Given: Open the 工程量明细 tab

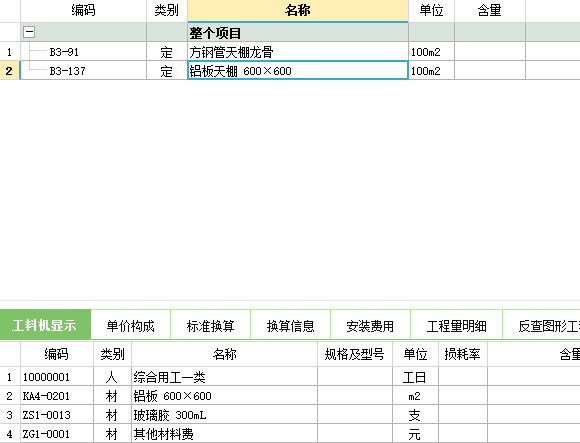Looking at the screenshot, I should coord(456,325).
